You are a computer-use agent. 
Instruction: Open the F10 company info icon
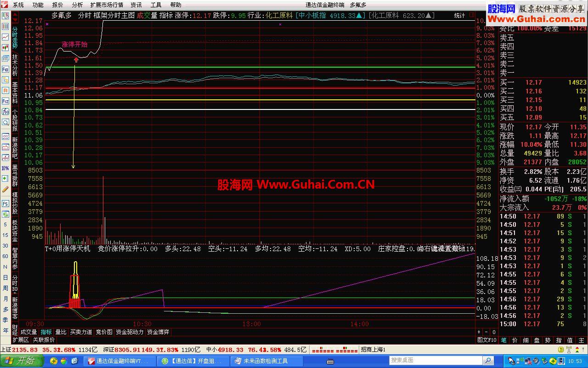tap(5, 69)
